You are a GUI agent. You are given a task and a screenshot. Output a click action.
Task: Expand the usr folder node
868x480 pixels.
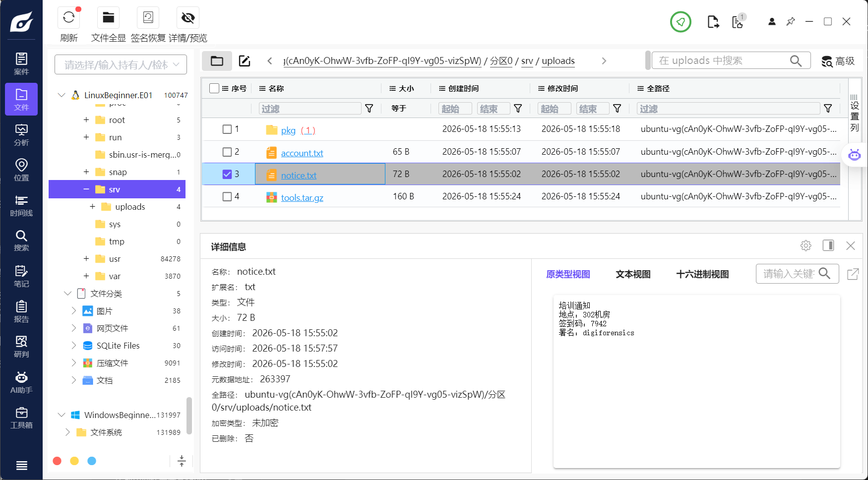[86, 258]
